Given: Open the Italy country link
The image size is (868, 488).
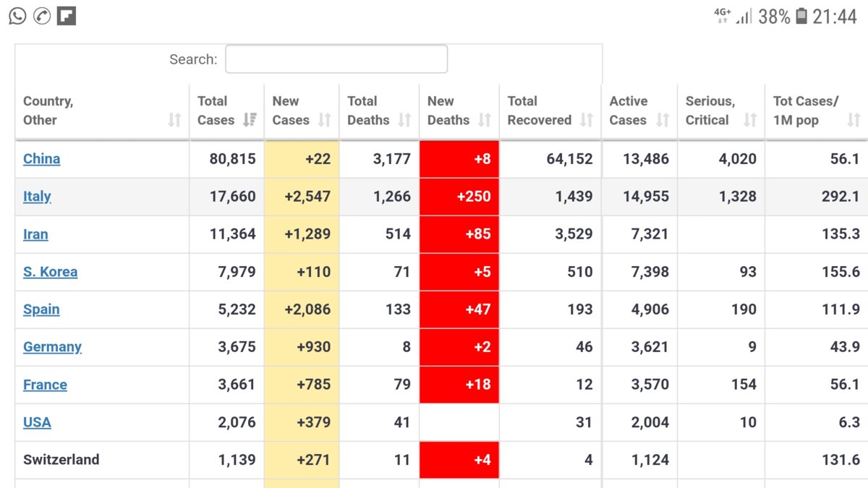Looking at the screenshot, I should (x=37, y=197).
